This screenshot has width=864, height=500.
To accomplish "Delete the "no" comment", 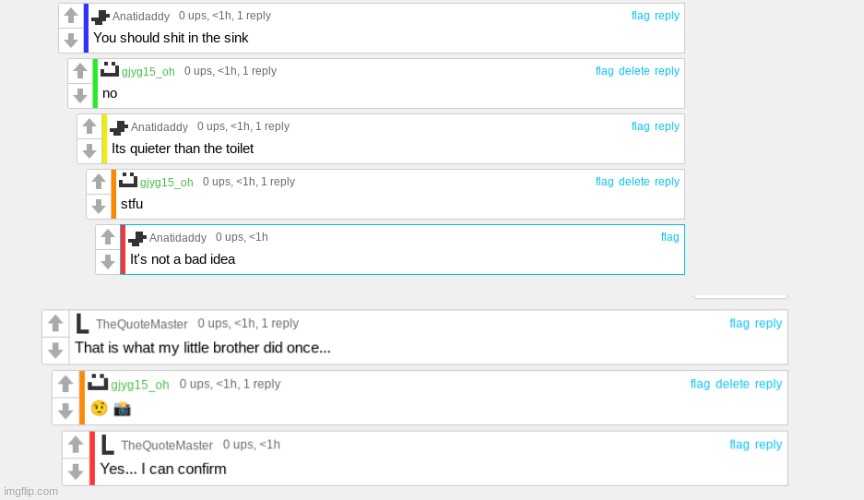I will click(x=634, y=71).
